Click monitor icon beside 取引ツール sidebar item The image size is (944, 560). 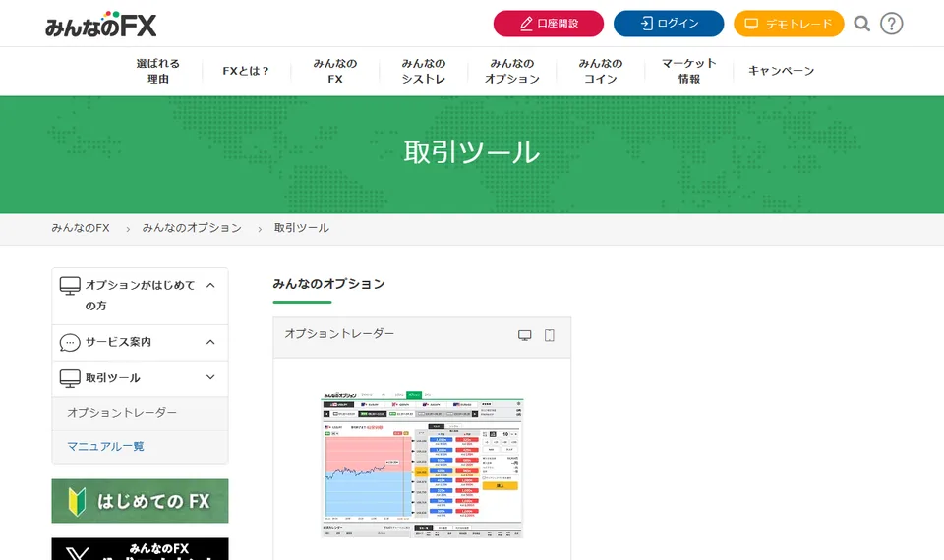tap(70, 378)
